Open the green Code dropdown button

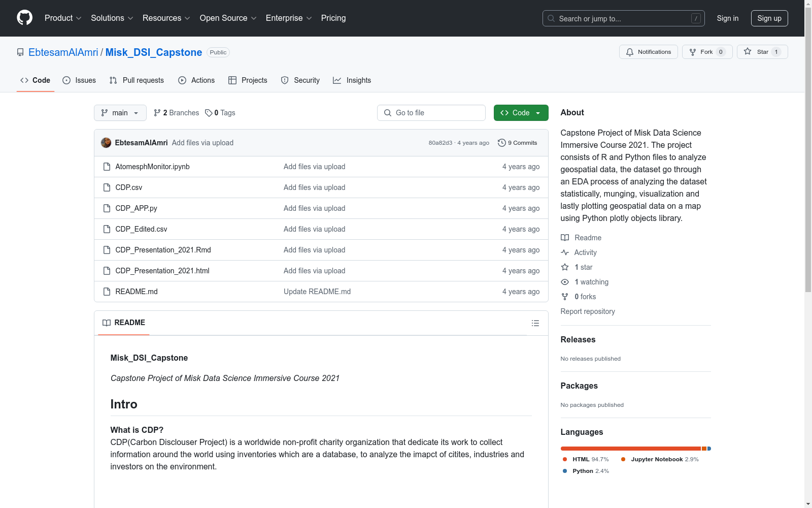tap(521, 113)
